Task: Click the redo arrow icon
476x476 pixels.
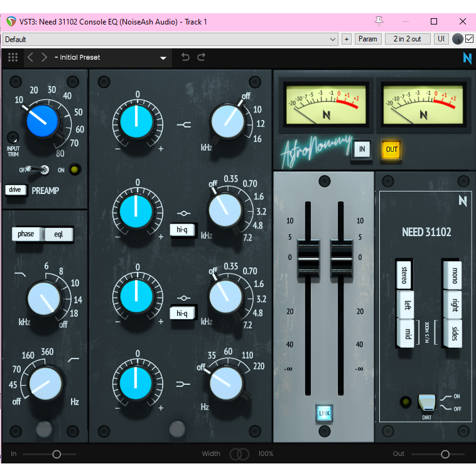Action: (x=202, y=57)
